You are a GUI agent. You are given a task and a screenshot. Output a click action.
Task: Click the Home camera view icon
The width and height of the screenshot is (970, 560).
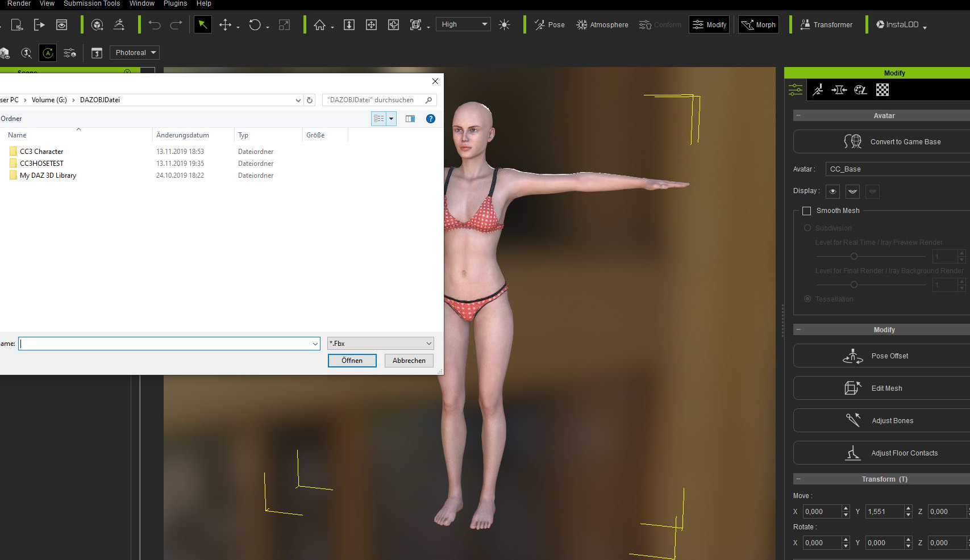click(320, 25)
